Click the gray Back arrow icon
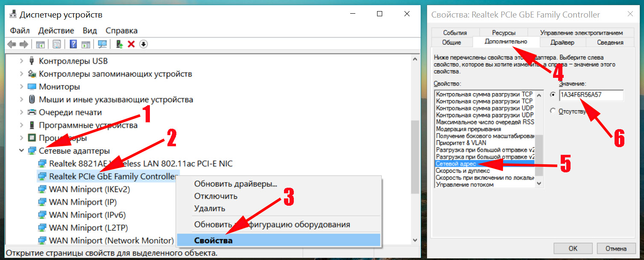 click(12, 44)
